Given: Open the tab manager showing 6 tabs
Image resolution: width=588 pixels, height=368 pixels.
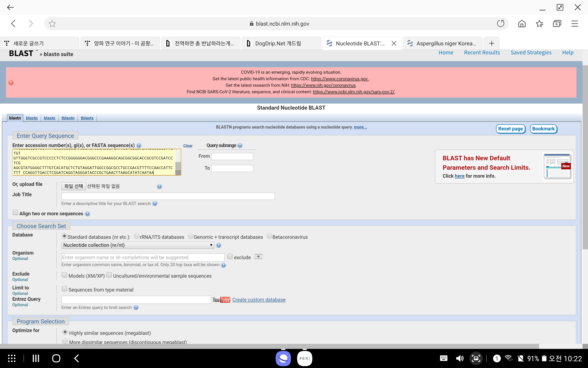Looking at the screenshot, I should click(x=557, y=24).
